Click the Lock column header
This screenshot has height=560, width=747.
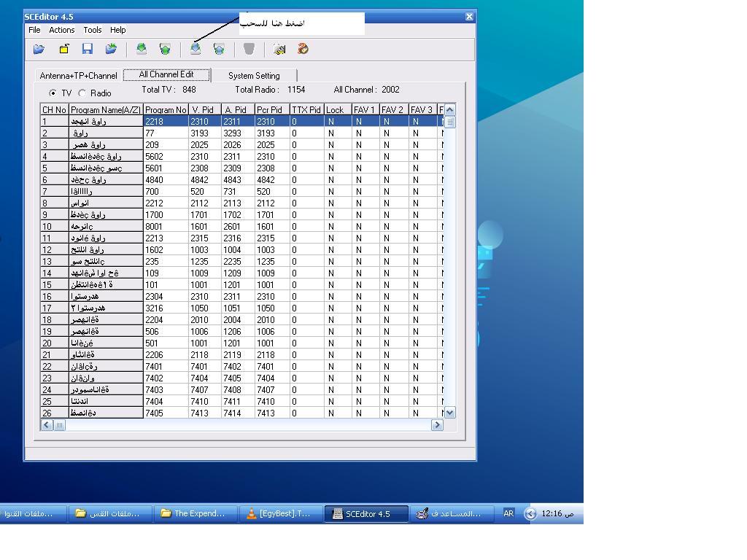coord(338,109)
